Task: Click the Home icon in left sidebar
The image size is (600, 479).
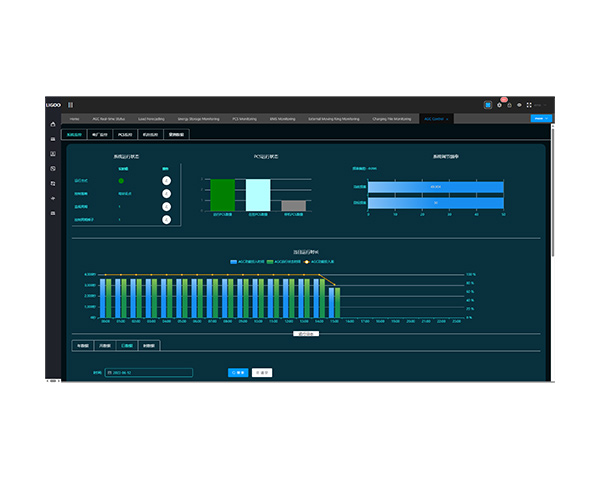Action: (x=52, y=124)
